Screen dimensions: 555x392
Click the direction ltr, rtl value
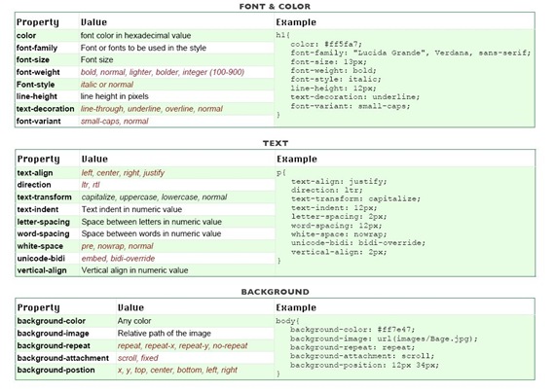pos(91,185)
